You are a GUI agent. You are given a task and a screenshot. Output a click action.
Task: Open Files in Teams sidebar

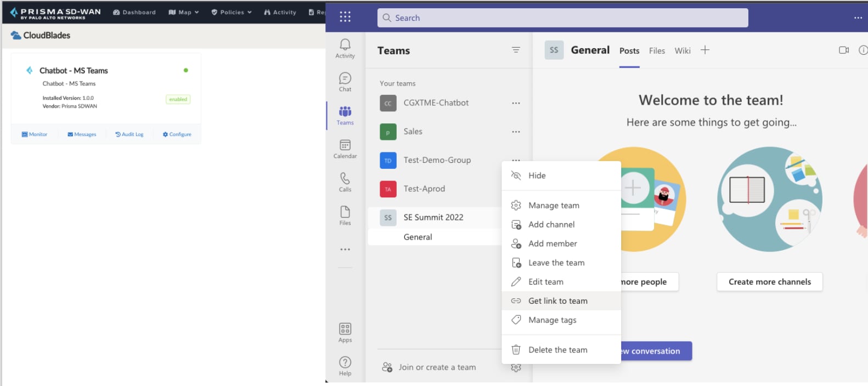(x=345, y=216)
